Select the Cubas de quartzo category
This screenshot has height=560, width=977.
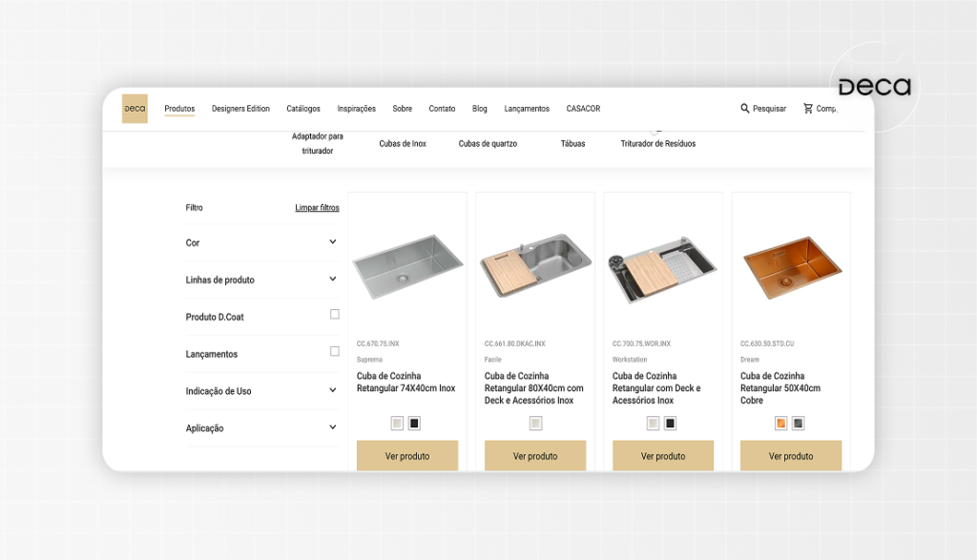488,143
